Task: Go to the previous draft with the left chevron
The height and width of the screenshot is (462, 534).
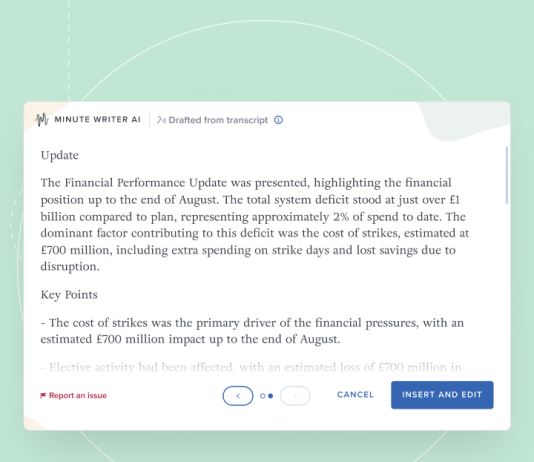Action: click(238, 396)
